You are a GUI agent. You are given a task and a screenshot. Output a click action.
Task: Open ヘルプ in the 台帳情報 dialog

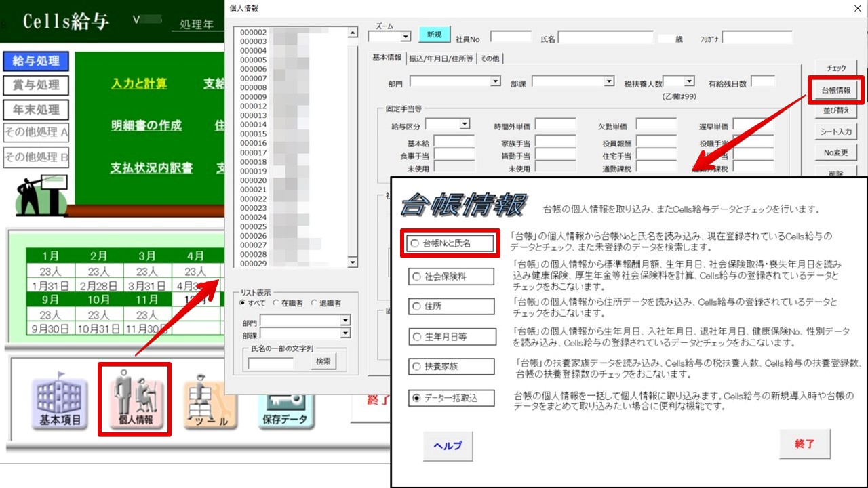[448, 446]
